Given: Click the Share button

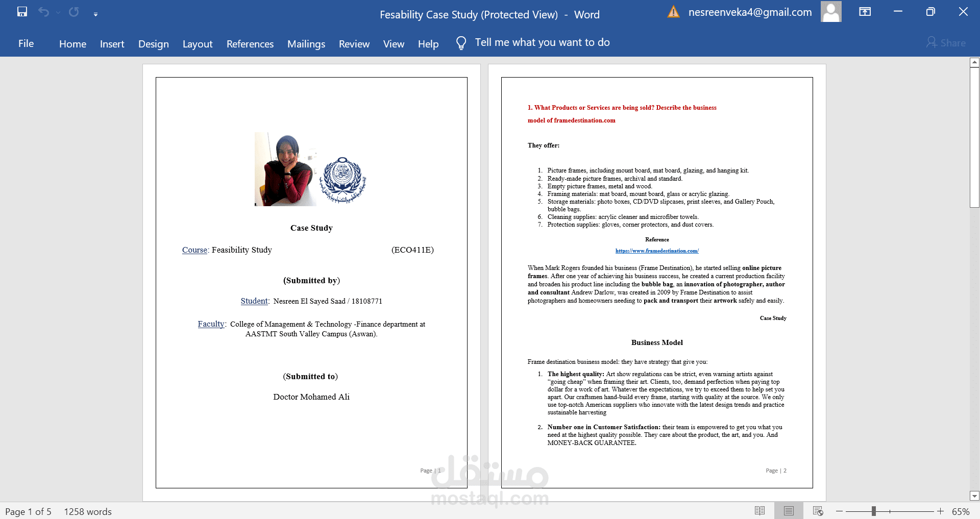Looking at the screenshot, I should click(x=946, y=43).
